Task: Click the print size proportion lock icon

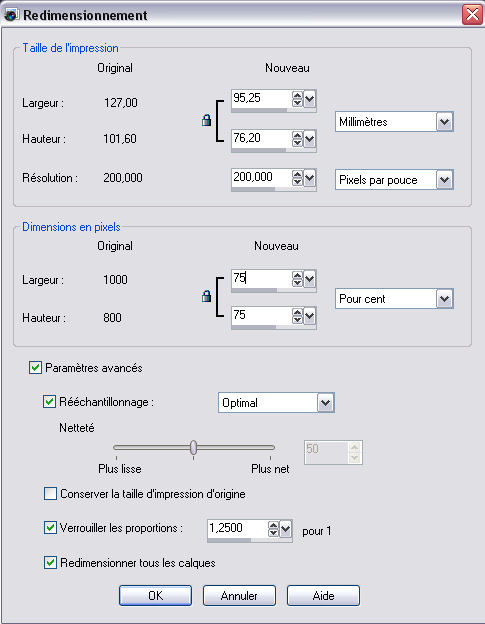Action: [x=206, y=120]
